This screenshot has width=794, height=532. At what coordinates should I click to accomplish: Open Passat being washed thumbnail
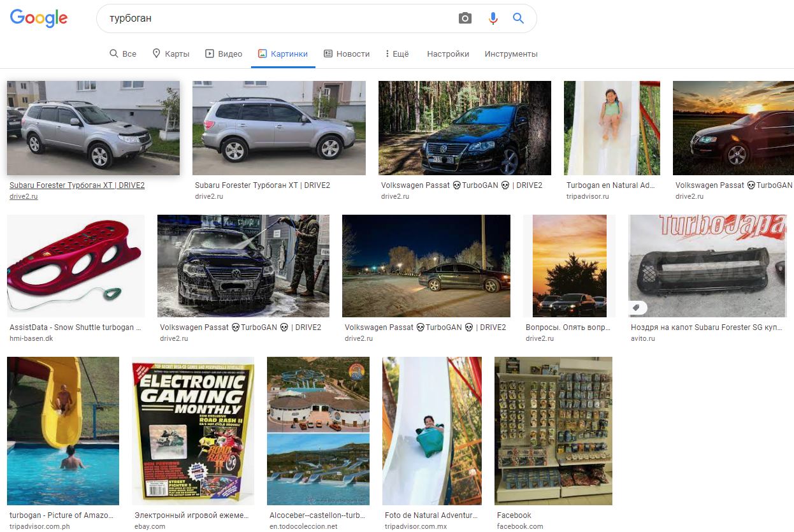243,266
